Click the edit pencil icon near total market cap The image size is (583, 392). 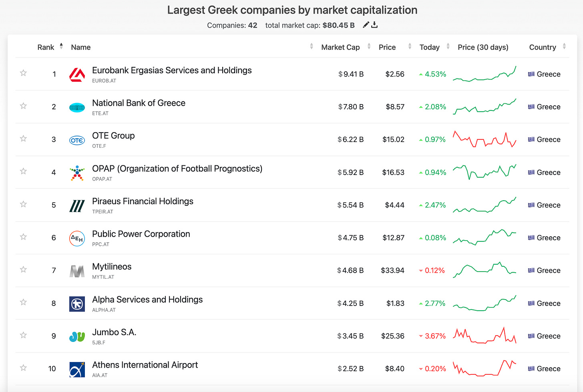click(x=366, y=25)
